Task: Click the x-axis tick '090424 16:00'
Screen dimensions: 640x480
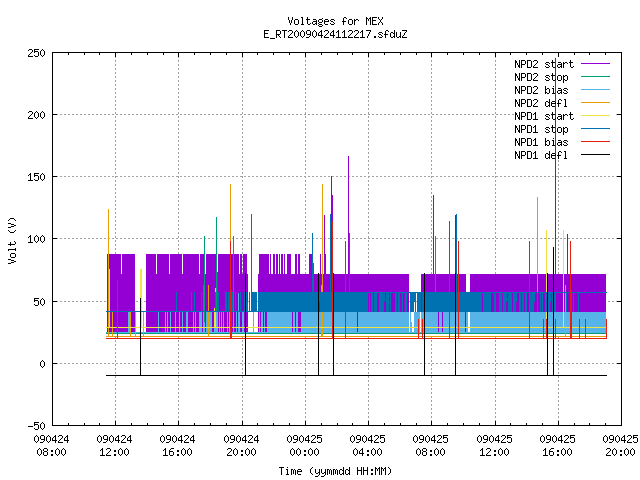Action: (178, 446)
